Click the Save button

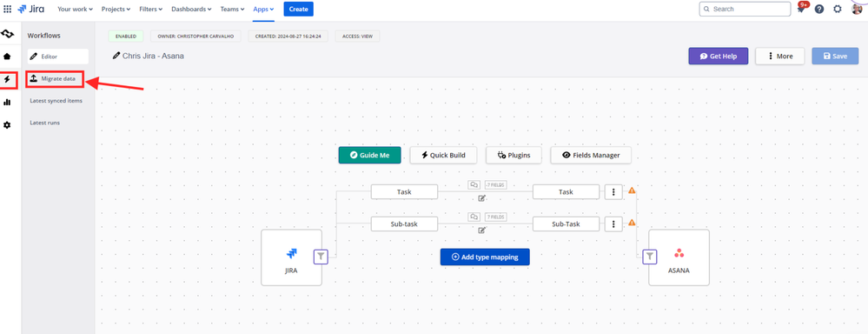835,56
